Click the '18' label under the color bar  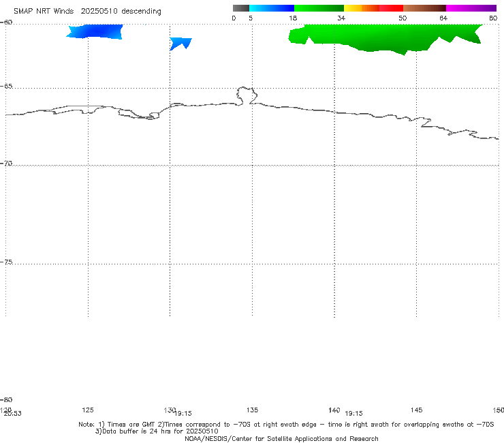click(293, 18)
